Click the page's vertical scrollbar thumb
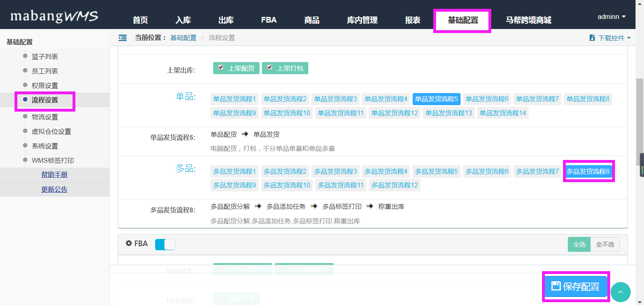 tap(640, 122)
